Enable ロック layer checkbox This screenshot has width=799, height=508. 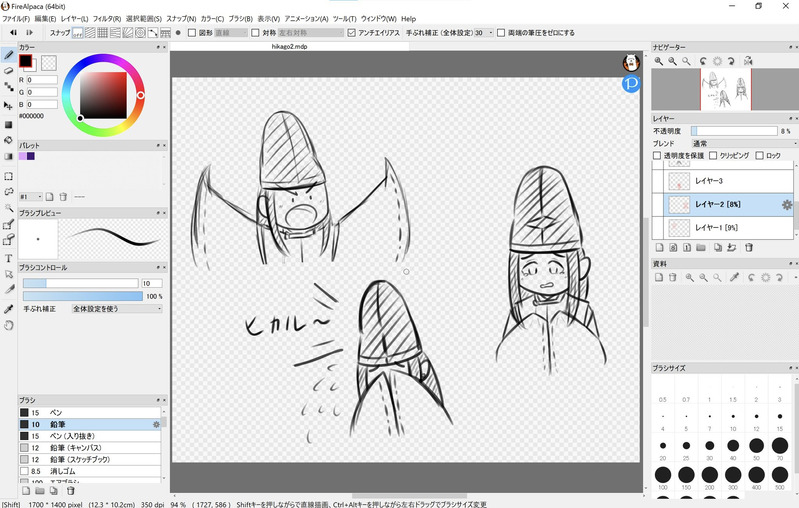(x=759, y=155)
